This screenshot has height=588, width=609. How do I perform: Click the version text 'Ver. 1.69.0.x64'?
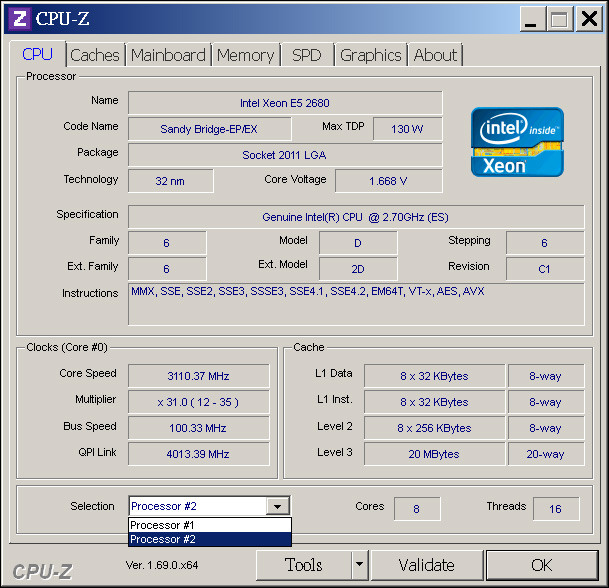162,565
